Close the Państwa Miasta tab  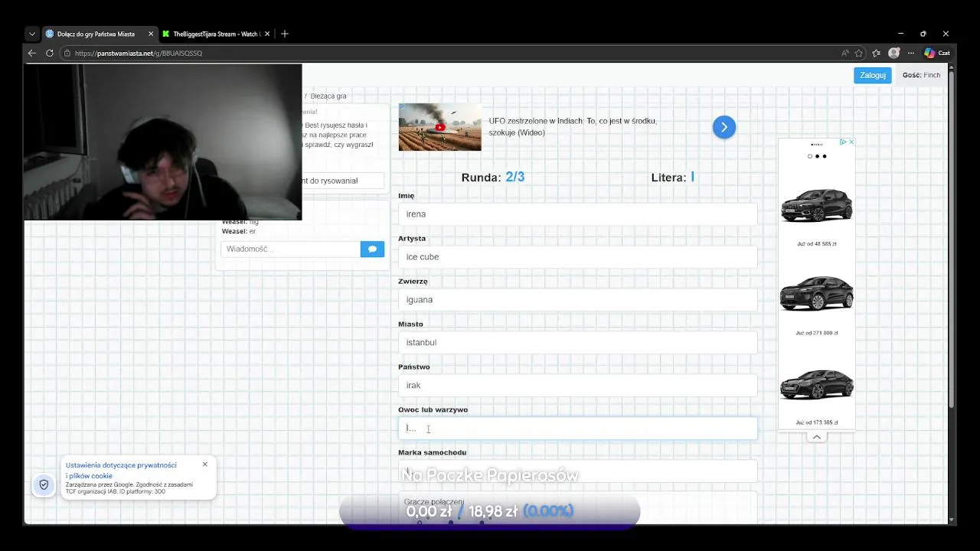pyautogui.click(x=150, y=34)
